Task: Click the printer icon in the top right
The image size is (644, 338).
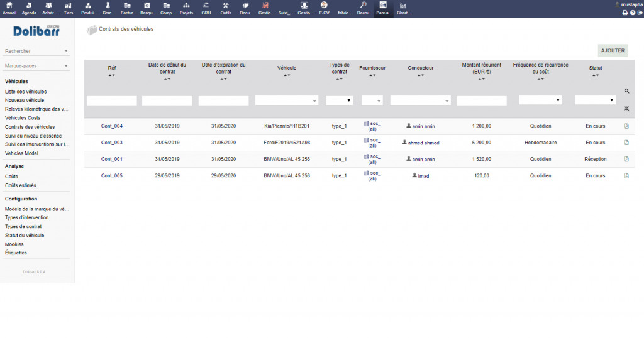Action: tap(625, 13)
